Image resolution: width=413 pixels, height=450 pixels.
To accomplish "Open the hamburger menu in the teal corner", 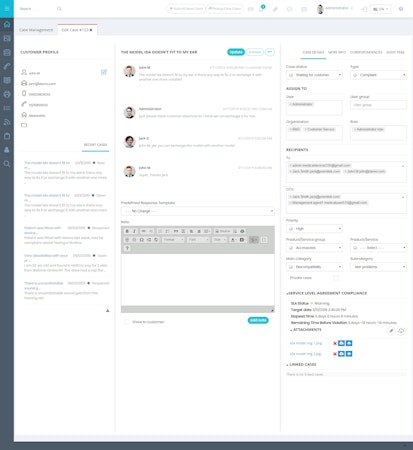I will click(x=7, y=9).
